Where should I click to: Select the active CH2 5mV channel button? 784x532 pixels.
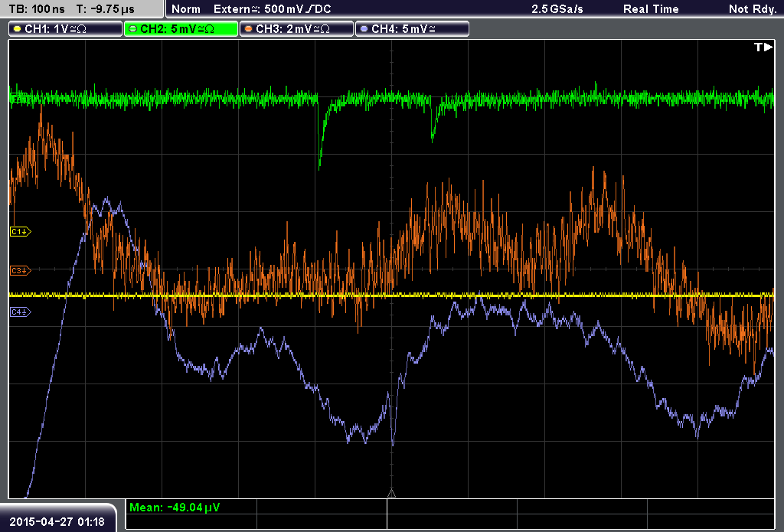[x=181, y=29]
